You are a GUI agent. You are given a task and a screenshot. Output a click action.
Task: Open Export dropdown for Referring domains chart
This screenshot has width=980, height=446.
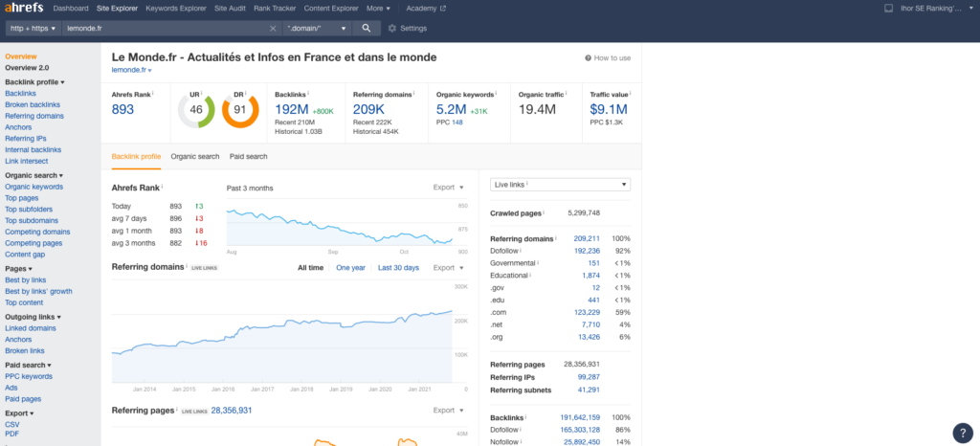coord(449,267)
